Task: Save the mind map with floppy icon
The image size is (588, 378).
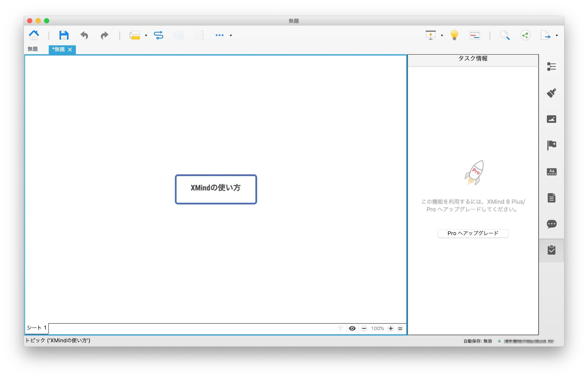Action: [x=64, y=35]
